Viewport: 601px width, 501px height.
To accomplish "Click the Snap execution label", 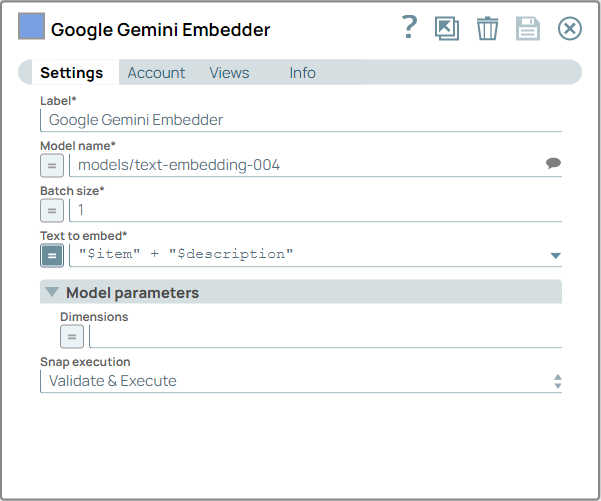I will (x=85, y=361).
